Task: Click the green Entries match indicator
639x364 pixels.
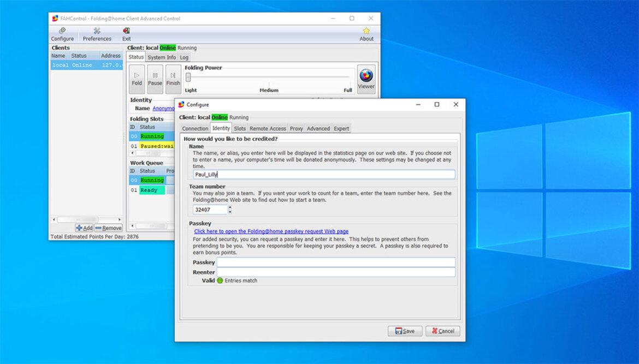Action: point(220,281)
